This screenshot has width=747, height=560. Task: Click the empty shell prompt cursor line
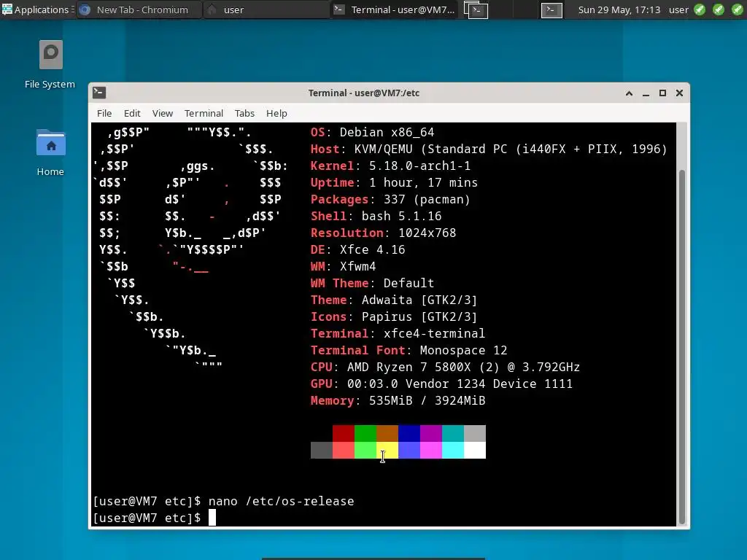pos(155,518)
